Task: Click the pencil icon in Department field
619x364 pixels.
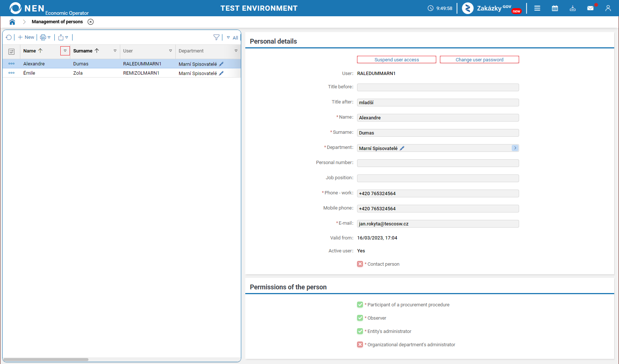Action: 402,148
